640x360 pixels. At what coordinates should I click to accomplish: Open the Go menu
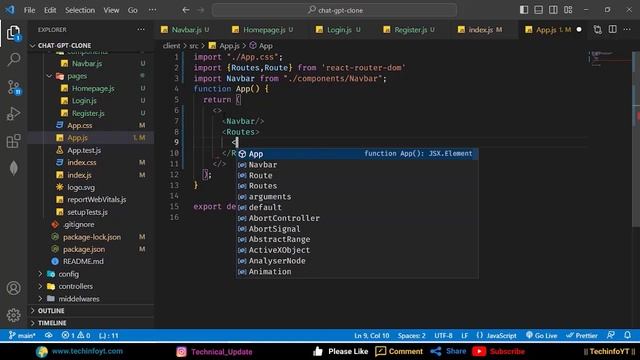pyautogui.click(x=133, y=10)
